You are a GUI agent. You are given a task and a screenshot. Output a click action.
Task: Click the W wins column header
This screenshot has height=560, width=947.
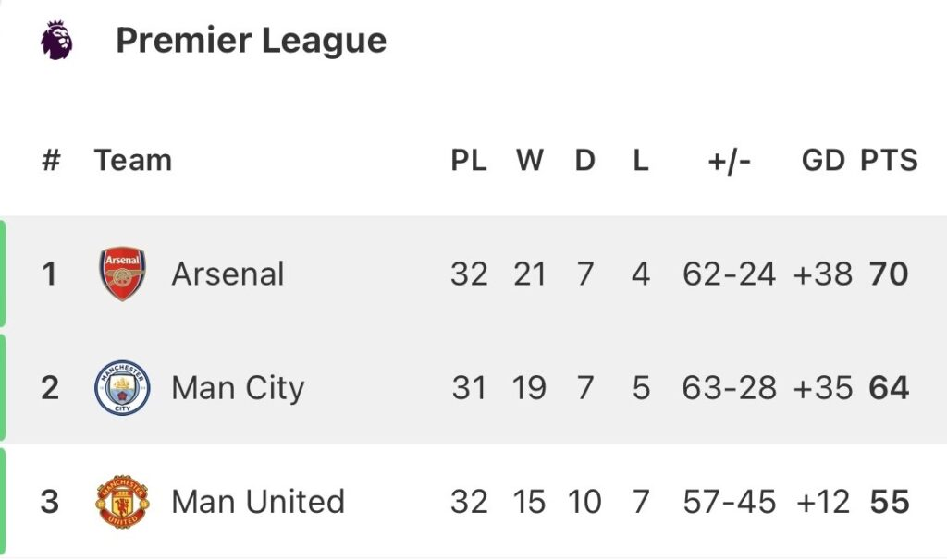point(529,161)
